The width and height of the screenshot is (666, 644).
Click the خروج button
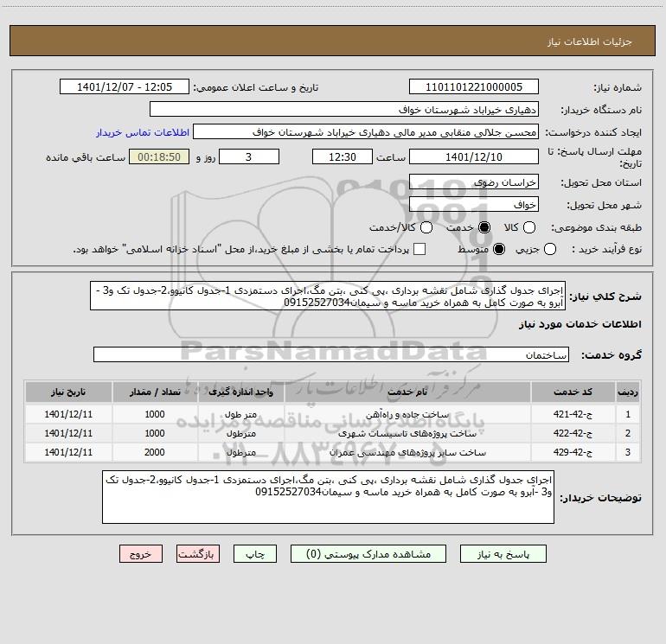coord(141,554)
